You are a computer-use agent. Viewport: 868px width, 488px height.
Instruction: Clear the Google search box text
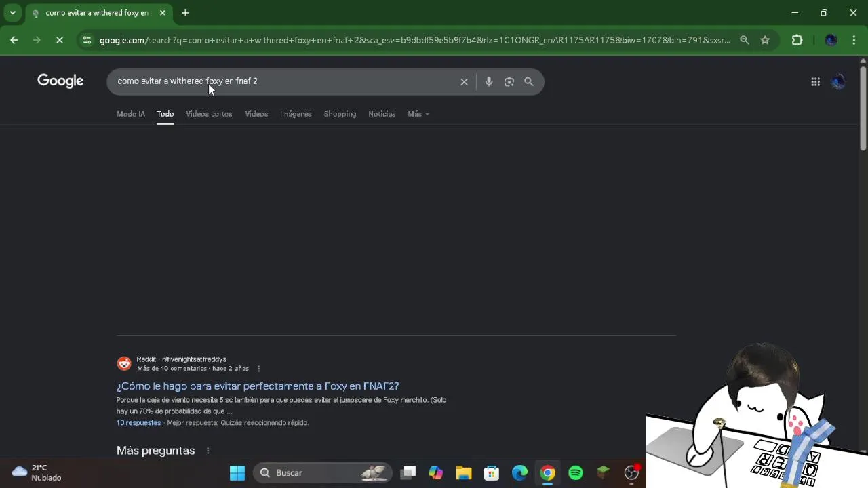tap(464, 82)
